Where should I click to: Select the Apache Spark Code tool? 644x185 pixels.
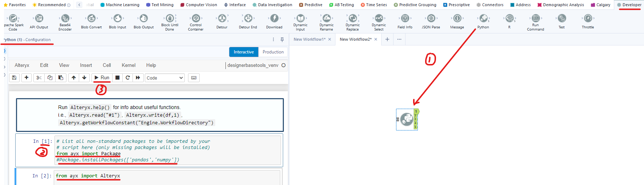(13, 22)
